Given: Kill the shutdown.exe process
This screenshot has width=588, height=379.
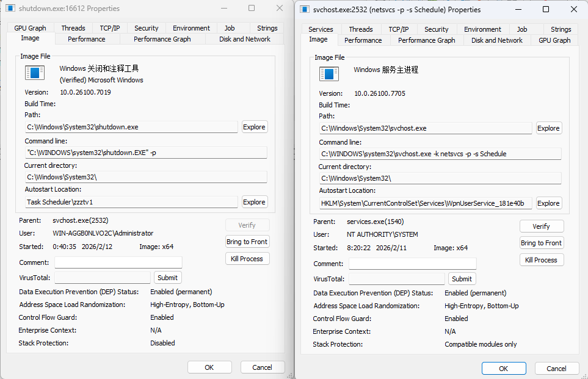Looking at the screenshot, I should 247,259.
